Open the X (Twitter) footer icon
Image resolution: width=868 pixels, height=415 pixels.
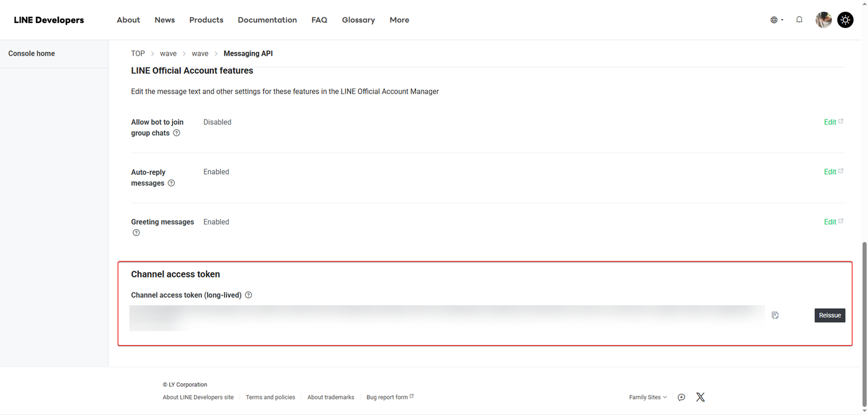(x=700, y=397)
